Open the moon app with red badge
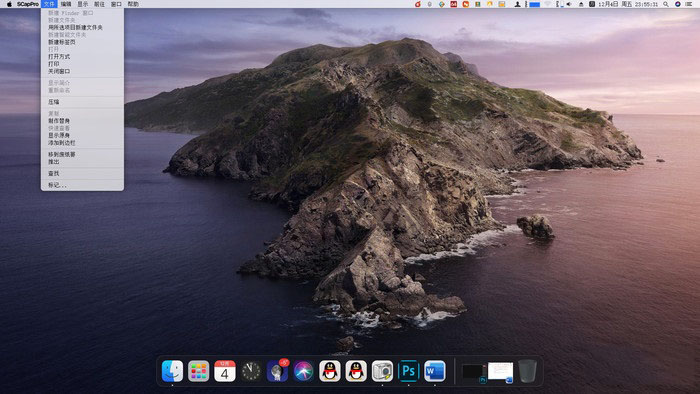The height and width of the screenshot is (394, 700). 277,371
